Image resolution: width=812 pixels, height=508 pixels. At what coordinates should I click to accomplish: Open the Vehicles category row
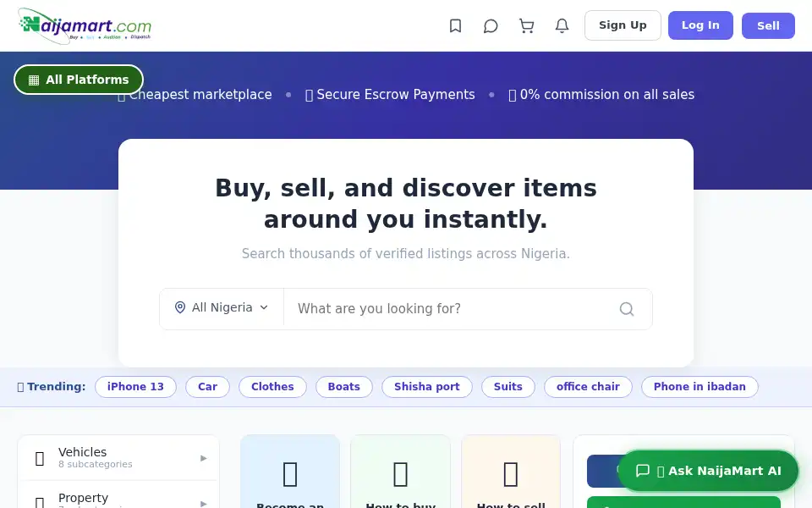coord(118,458)
